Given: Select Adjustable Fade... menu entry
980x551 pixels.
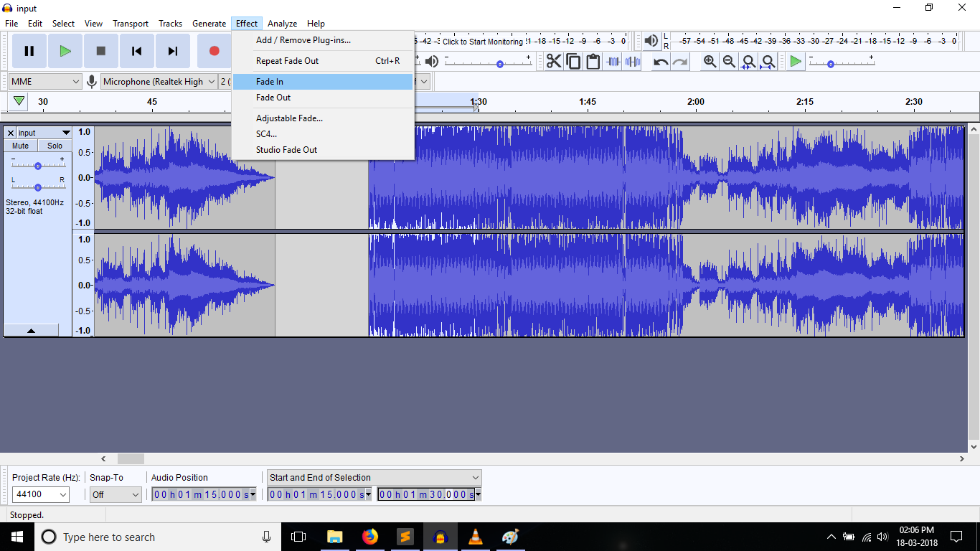Looking at the screenshot, I should click(289, 118).
